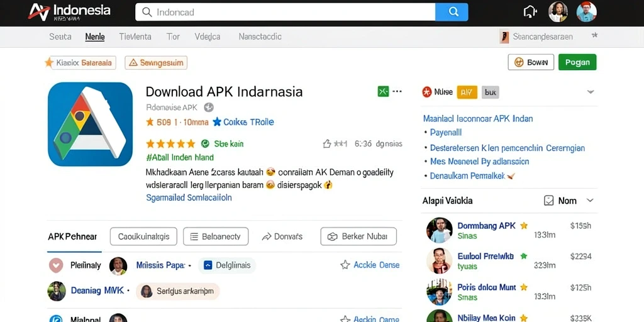Click the thumbs-up like icon
The height and width of the screenshot is (322, 644).
[327, 144]
